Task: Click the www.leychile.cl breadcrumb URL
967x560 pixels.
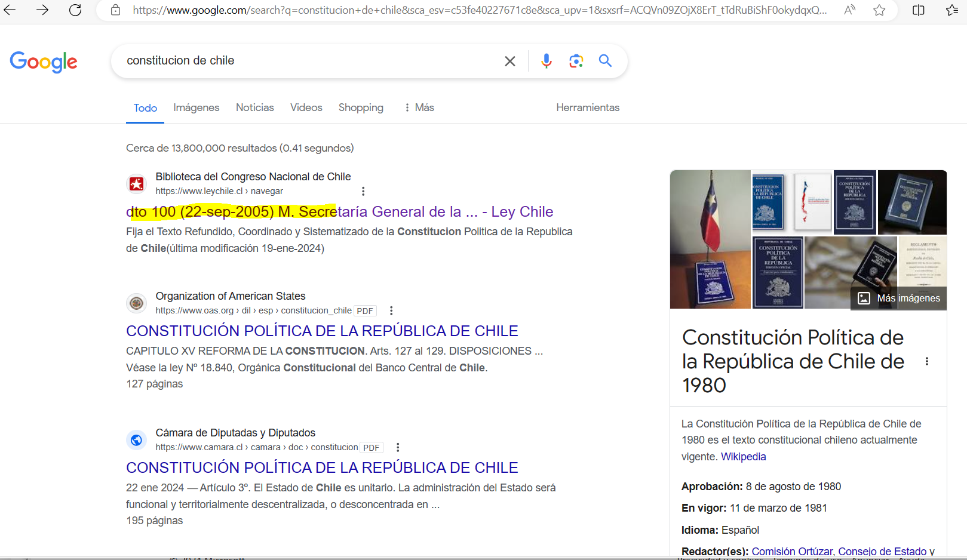Action: (219, 191)
